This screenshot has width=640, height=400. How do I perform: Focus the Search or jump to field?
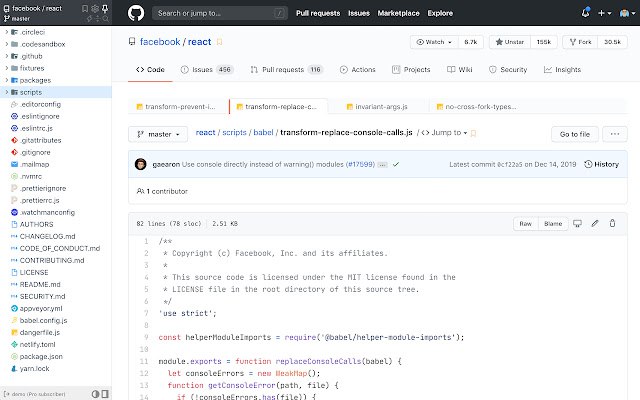220,13
